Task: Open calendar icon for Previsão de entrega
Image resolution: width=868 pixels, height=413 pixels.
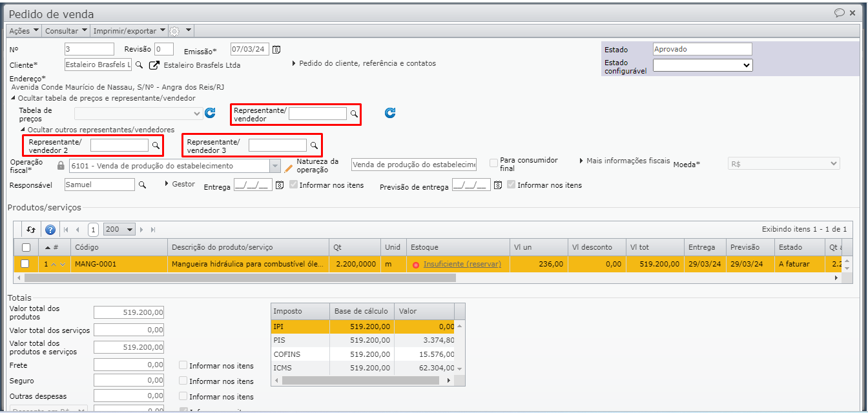Action: [x=497, y=185]
